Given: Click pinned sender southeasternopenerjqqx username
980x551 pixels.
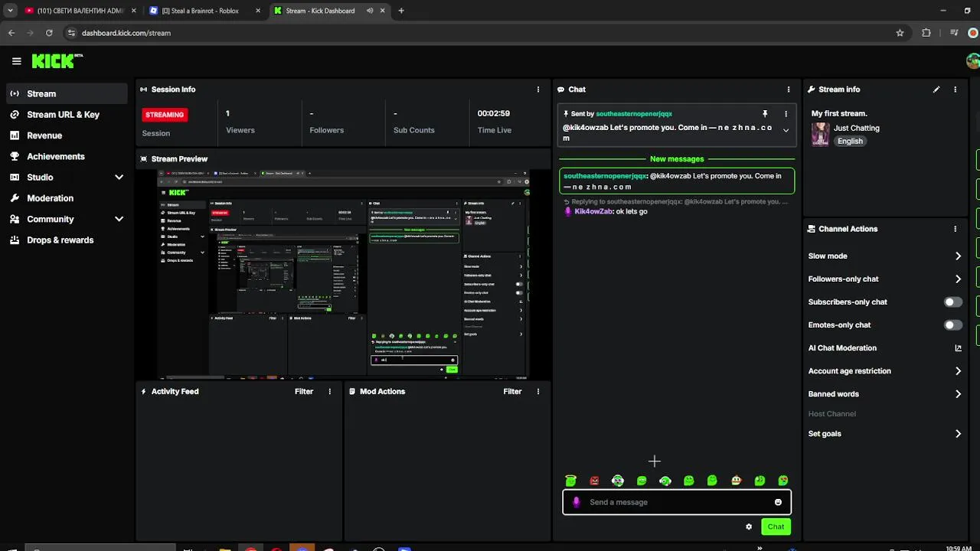Looking at the screenshot, I should (x=634, y=114).
